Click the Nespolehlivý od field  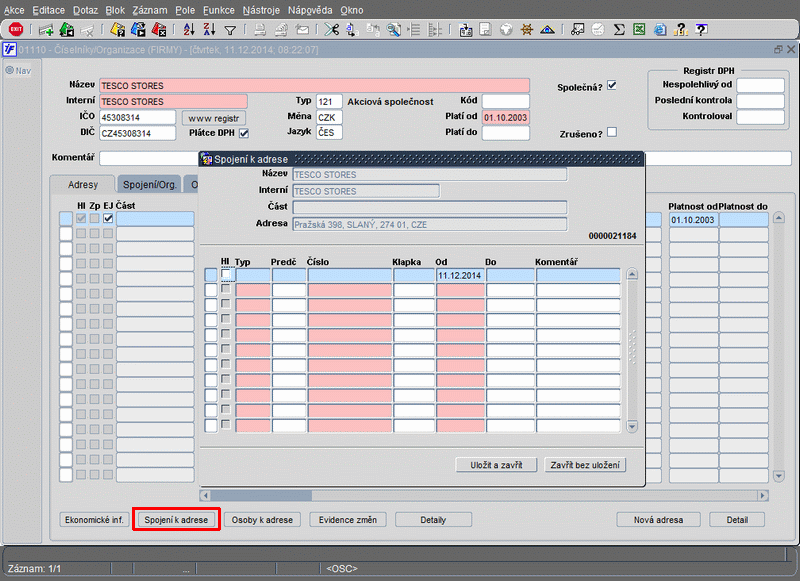[760, 86]
